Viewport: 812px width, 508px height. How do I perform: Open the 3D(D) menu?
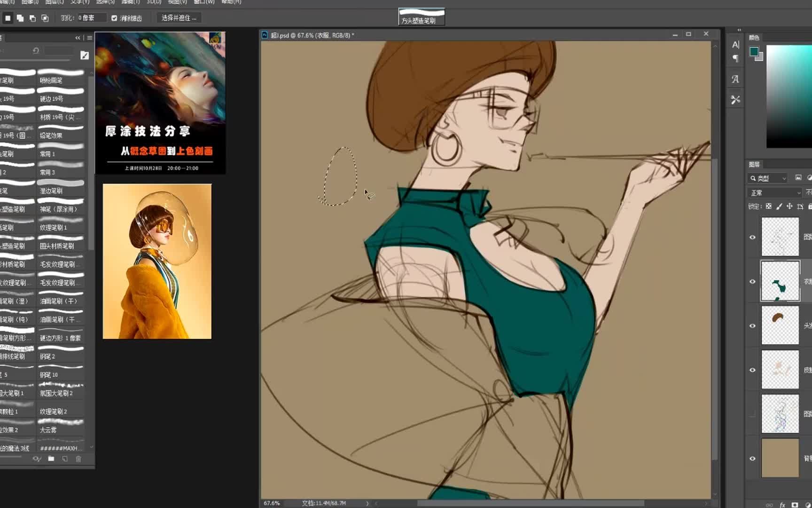coord(154,2)
